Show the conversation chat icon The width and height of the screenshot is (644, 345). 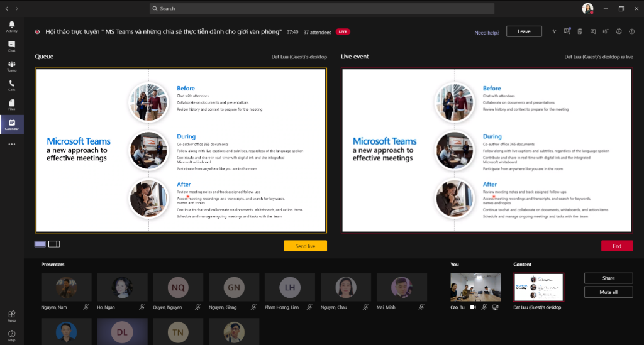[x=593, y=31]
